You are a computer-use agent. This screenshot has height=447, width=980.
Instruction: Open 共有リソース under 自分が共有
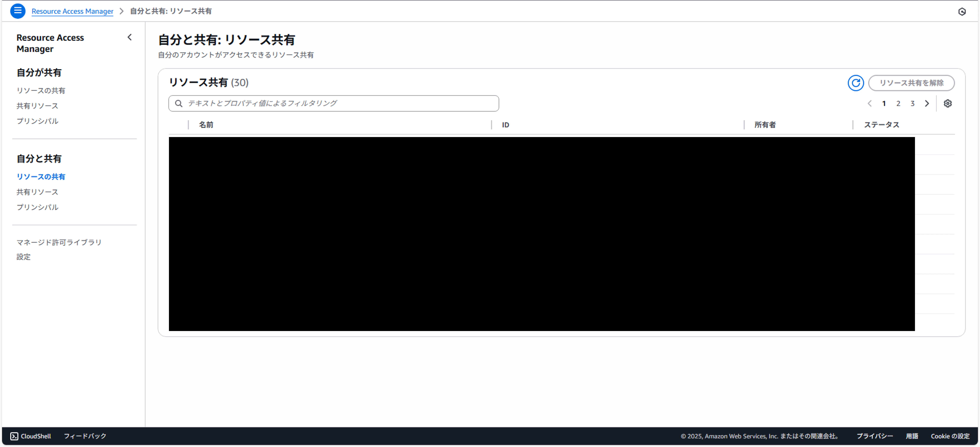tap(37, 106)
